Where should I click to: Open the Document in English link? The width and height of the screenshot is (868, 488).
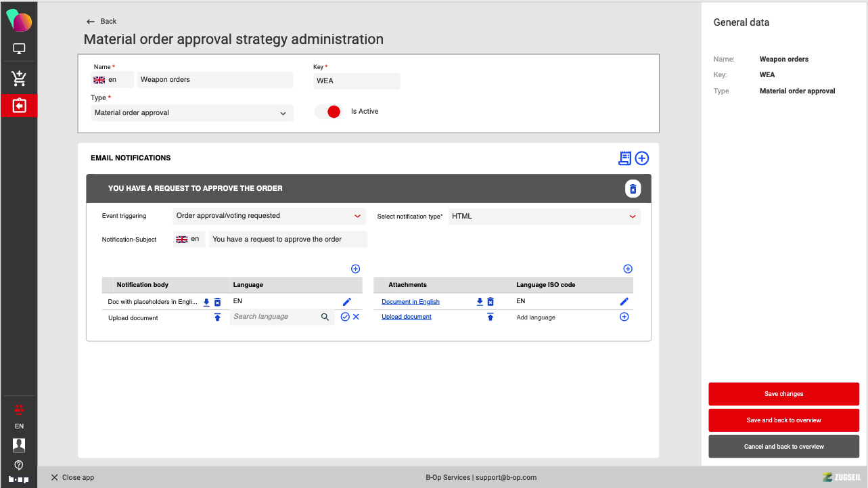point(411,302)
